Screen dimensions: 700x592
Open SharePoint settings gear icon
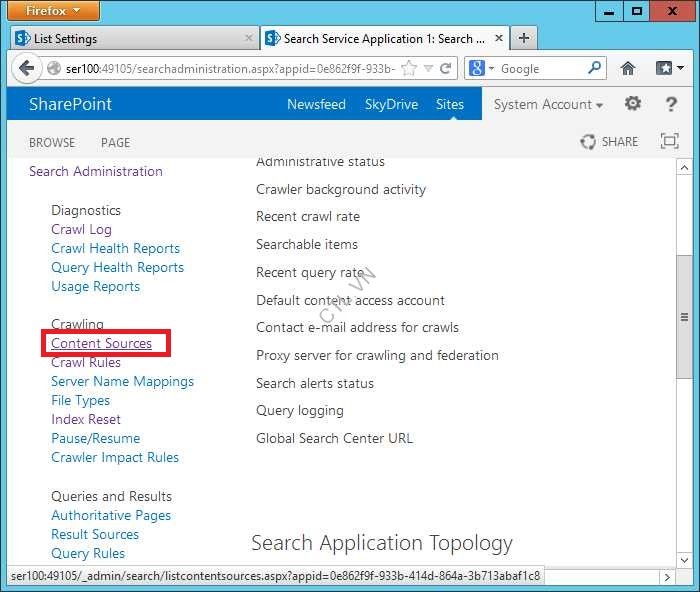[x=633, y=104]
